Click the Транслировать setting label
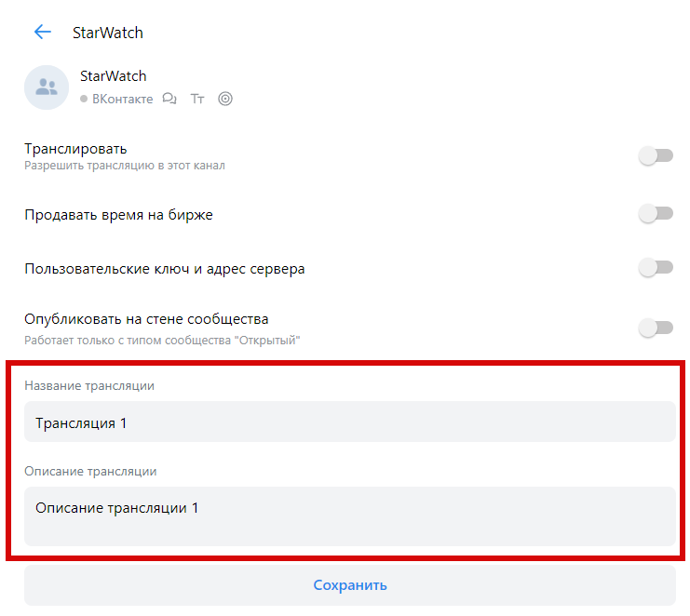The width and height of the screenshot is (690, 616). coord(75,149)
